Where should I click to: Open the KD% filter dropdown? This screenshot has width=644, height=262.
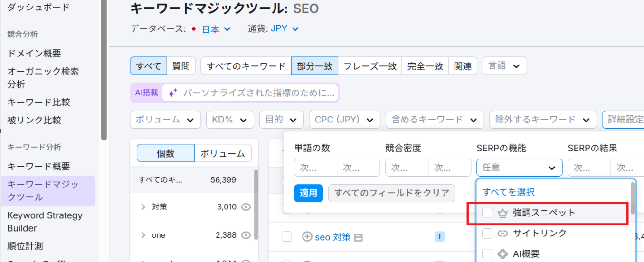(230, 120)
